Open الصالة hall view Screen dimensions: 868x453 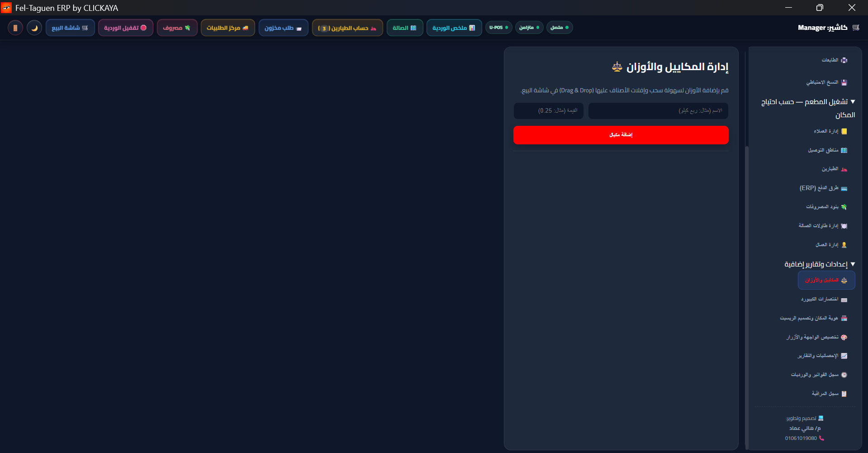405,28
